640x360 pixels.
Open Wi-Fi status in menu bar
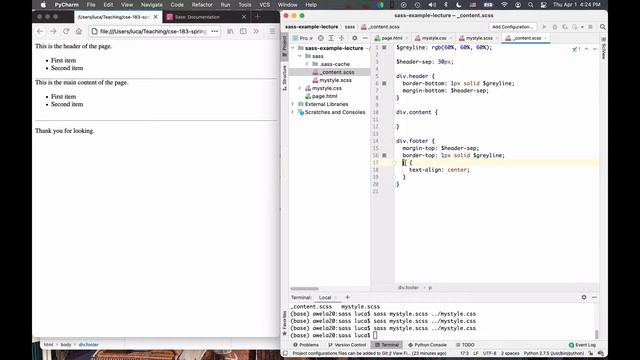(x=504, y=5)
